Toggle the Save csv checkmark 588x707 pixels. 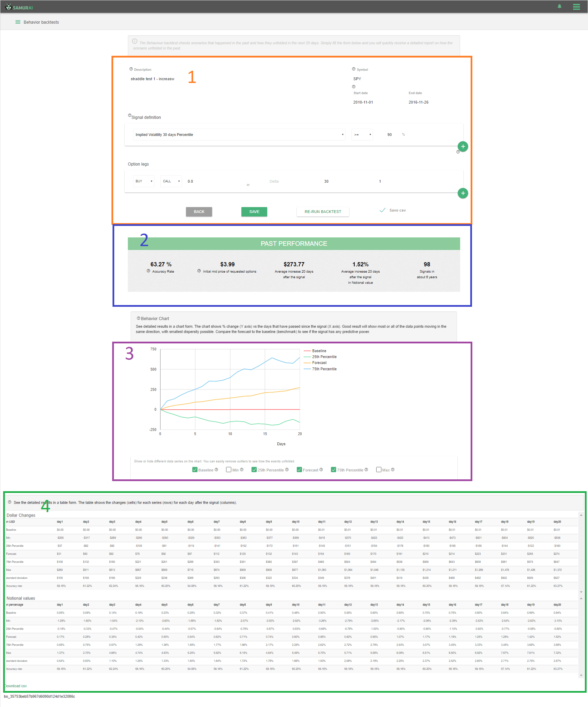[x=382, y=210]
